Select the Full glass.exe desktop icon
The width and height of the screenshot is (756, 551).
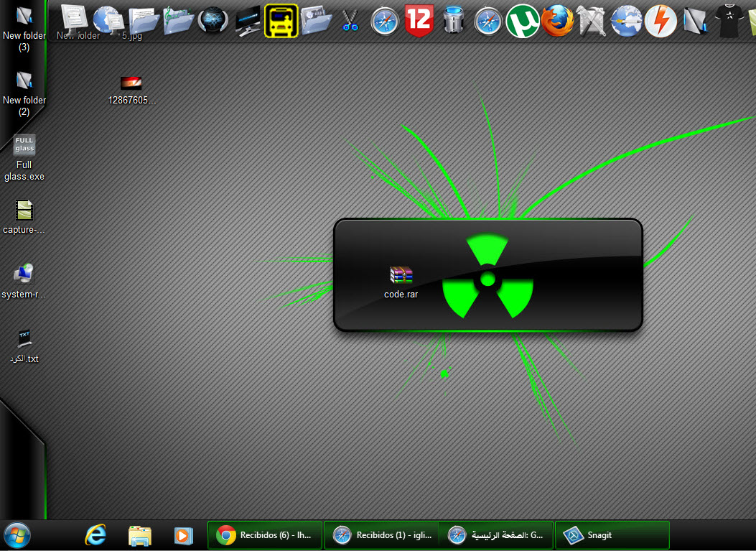[x=24, y=158]
